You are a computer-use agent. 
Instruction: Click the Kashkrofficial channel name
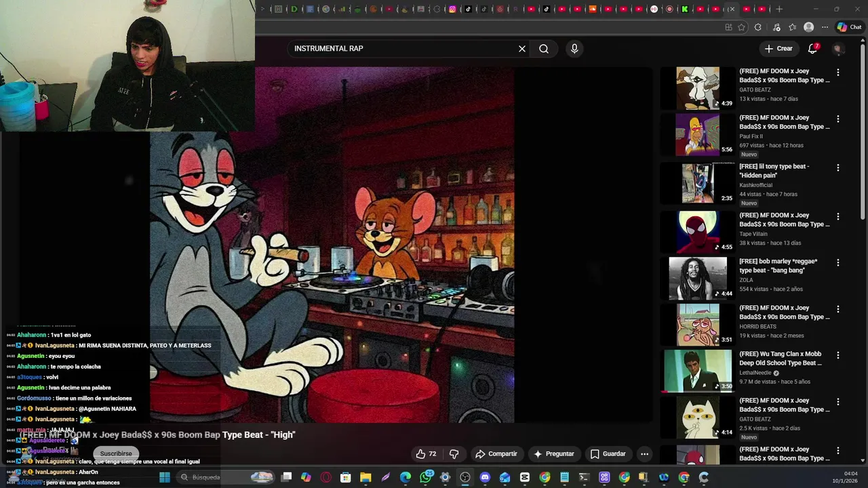pos(756,185)
